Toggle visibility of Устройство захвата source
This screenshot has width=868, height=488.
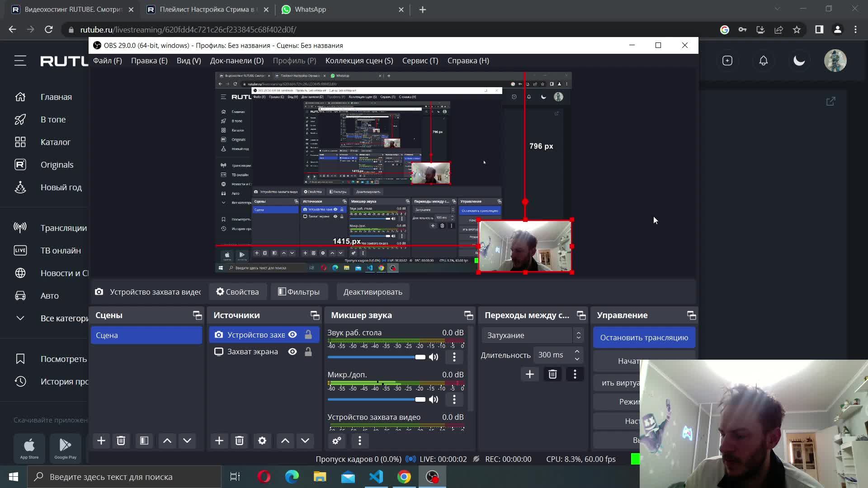(x=292, y=335)
